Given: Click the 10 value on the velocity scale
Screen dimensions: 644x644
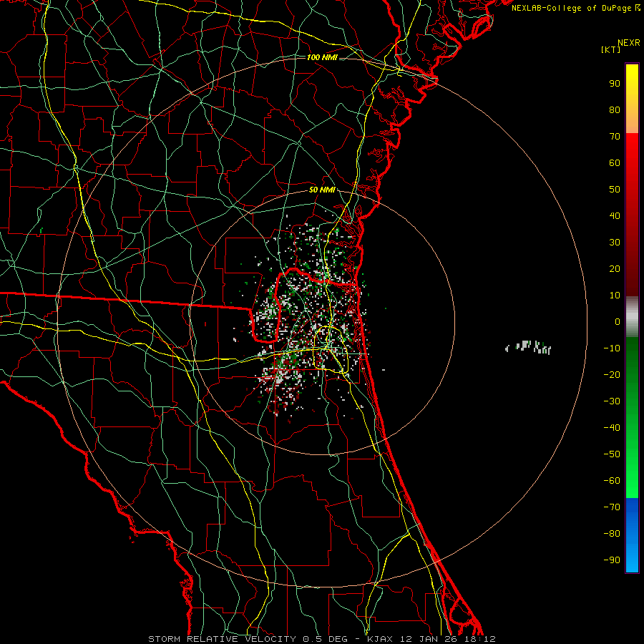Looking at the screenshot, I should (x=615, y=296).
